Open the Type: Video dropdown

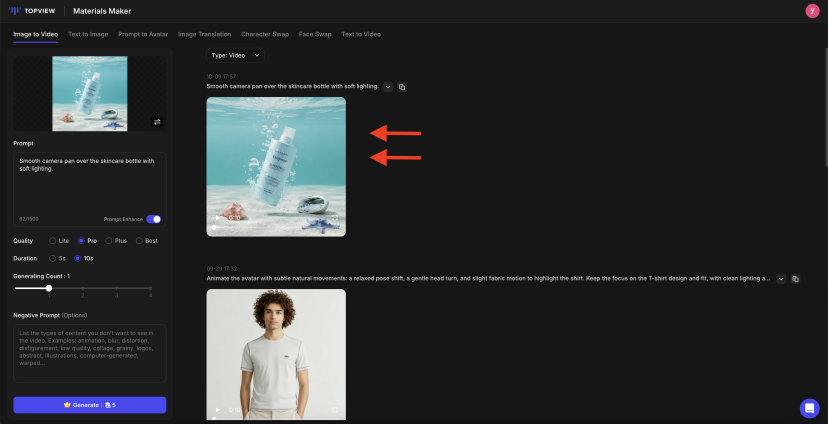(236, 55)
